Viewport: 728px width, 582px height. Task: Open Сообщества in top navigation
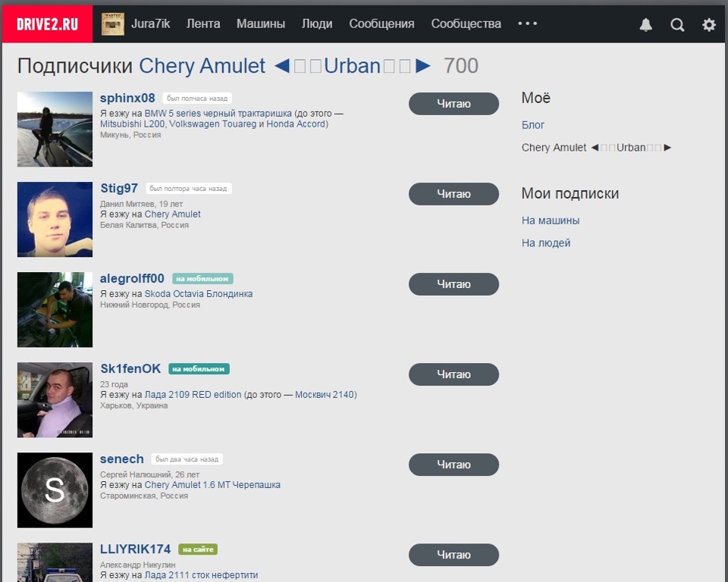tap(466, 23)
